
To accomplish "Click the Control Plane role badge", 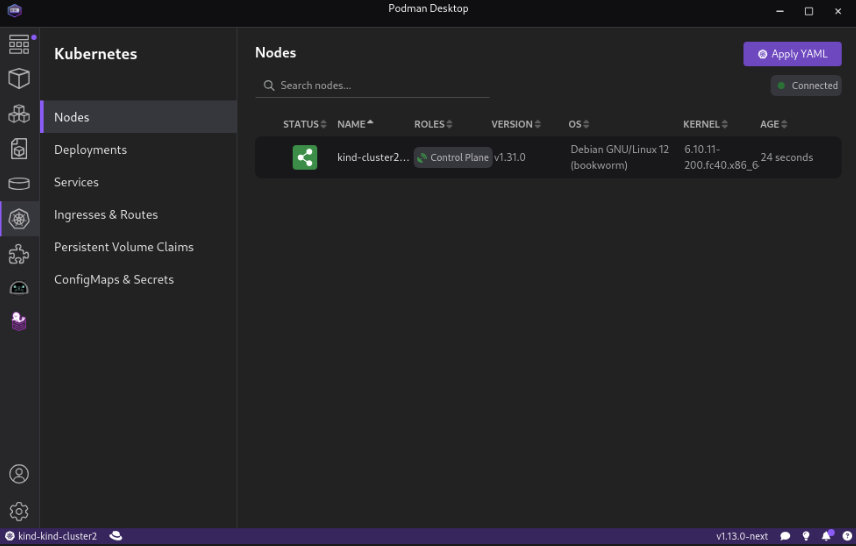I will click(x=453, y=157).
